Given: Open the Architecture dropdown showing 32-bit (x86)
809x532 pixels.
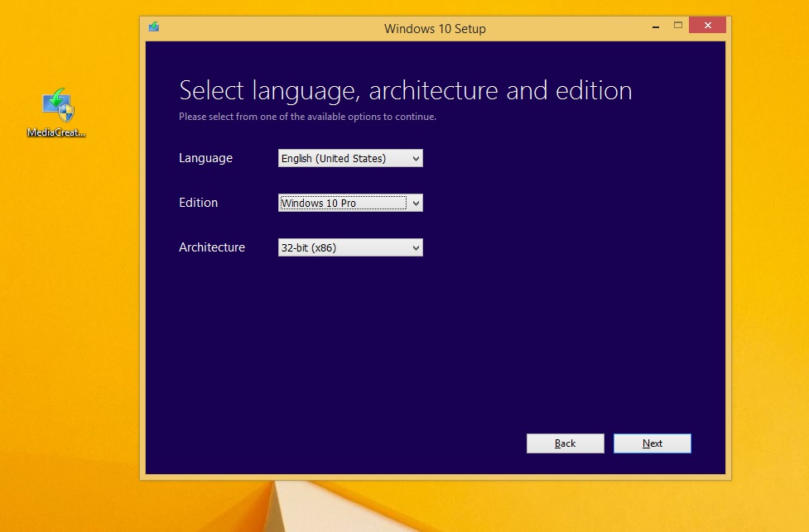Looking at the screenshot, I should point(350,247).
